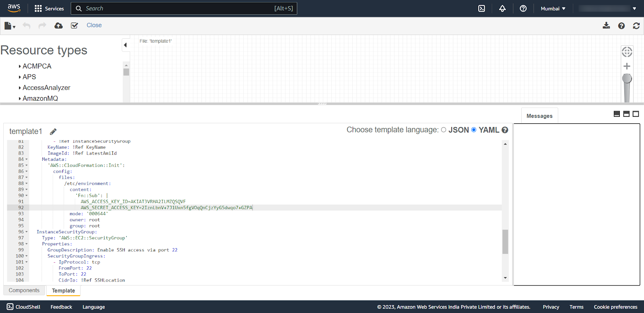Collapse the Resource types panel arrow

pos(125,45)
